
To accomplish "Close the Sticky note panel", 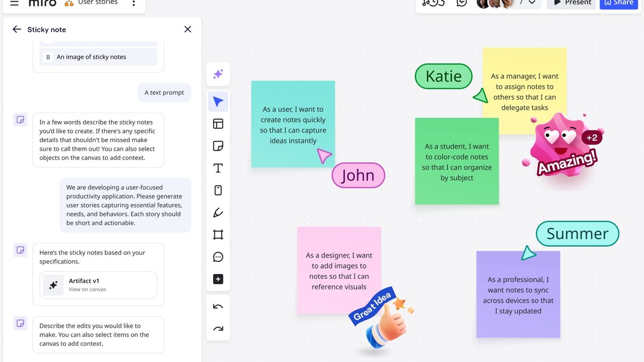I will pos(187,29).
